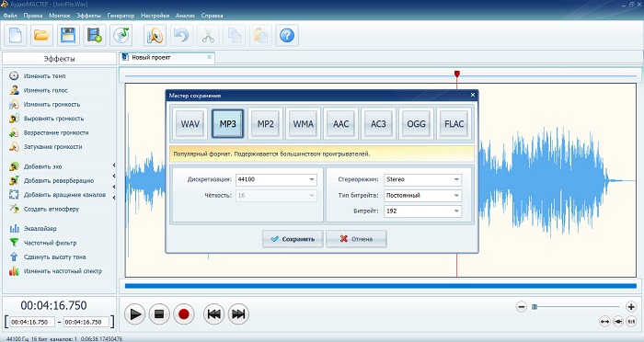Click the extract audio from video icon
This screenshot has height=342, width=644.
point(94,35)
